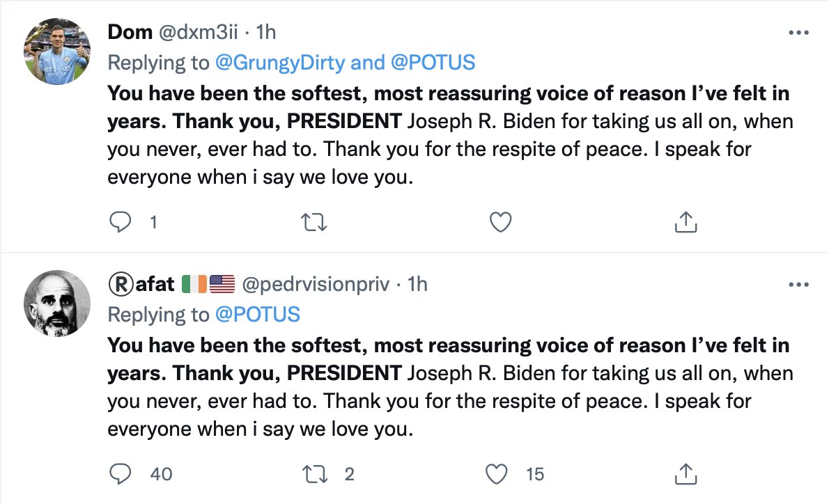Retweet Dom's tweet
This screenshot has width=829, height=504.
pos(314,223)
